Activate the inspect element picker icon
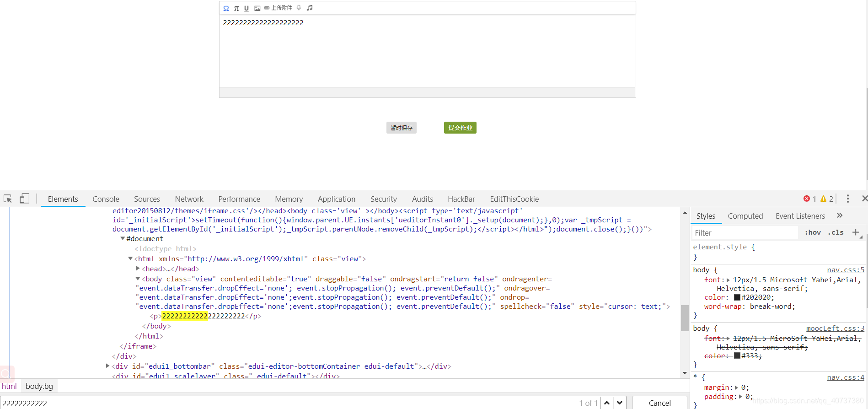 pyautogui.click(x=8, y=199)
